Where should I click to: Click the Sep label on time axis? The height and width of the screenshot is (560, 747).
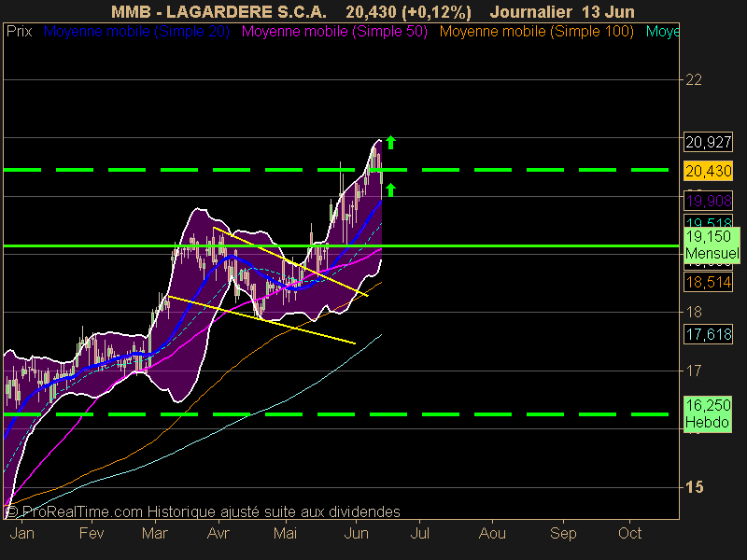pos(563,533)
